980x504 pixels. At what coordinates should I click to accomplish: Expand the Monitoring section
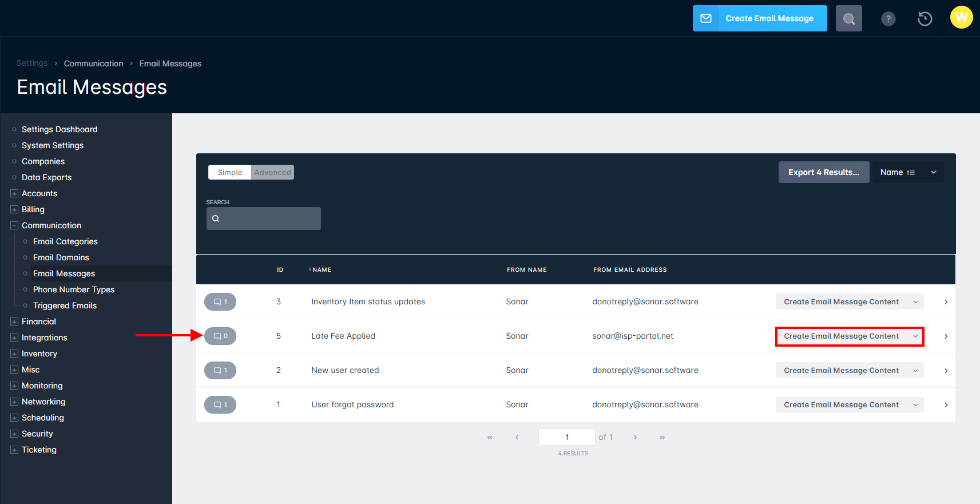(14, 386)
